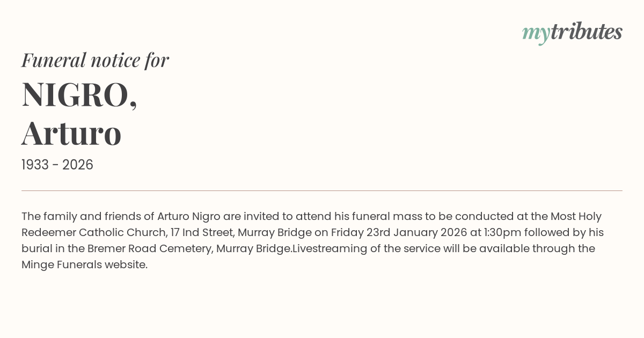Click the "Funeral notice for" italic heading
The image size is (644, 338).
click(x=95, y=60)
